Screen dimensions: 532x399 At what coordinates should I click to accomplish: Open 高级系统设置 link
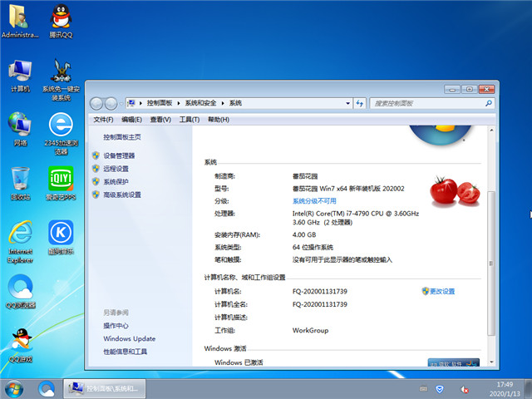[122, 195]
